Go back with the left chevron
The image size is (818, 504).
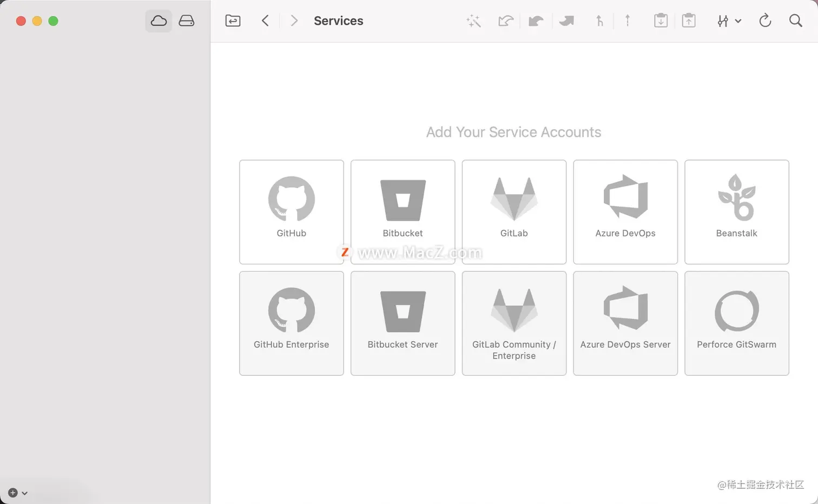point(265,21)
